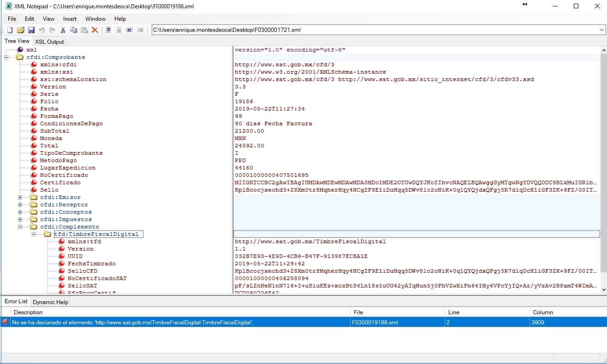Save the document with the floppy disk icon

click(x=31, y=30)
